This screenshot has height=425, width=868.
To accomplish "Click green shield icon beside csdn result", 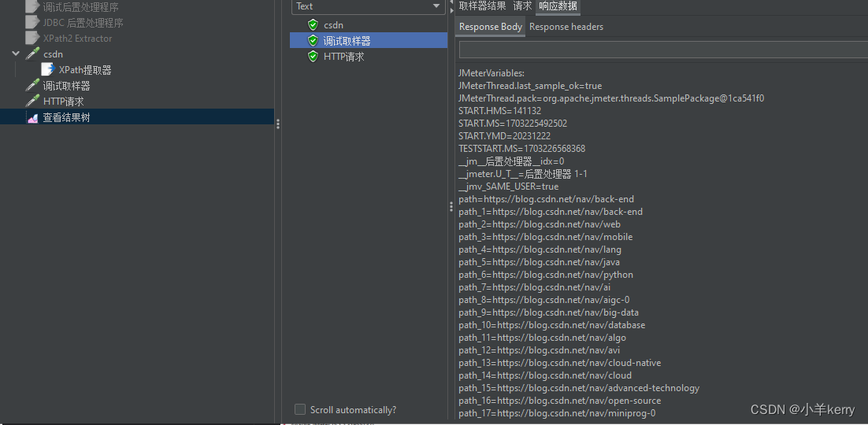I will pos(313,24).
